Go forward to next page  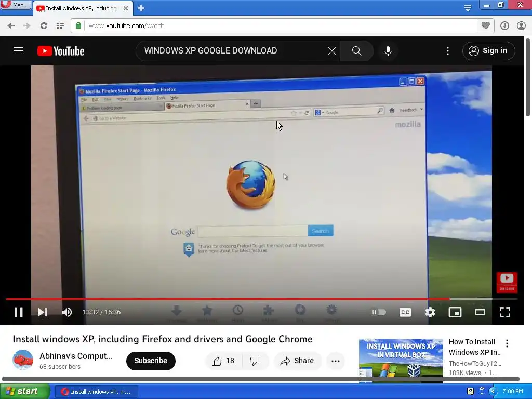coord(27,26)
